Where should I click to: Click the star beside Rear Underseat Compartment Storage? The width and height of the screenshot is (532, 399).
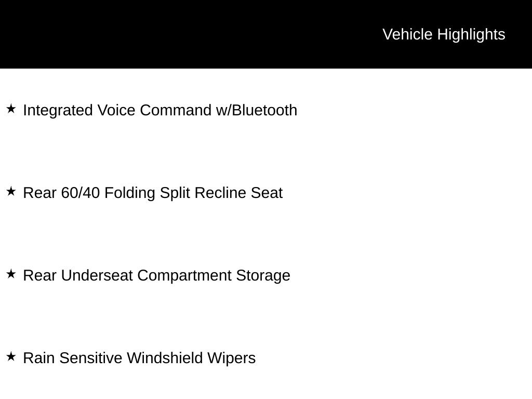(11, 274)
